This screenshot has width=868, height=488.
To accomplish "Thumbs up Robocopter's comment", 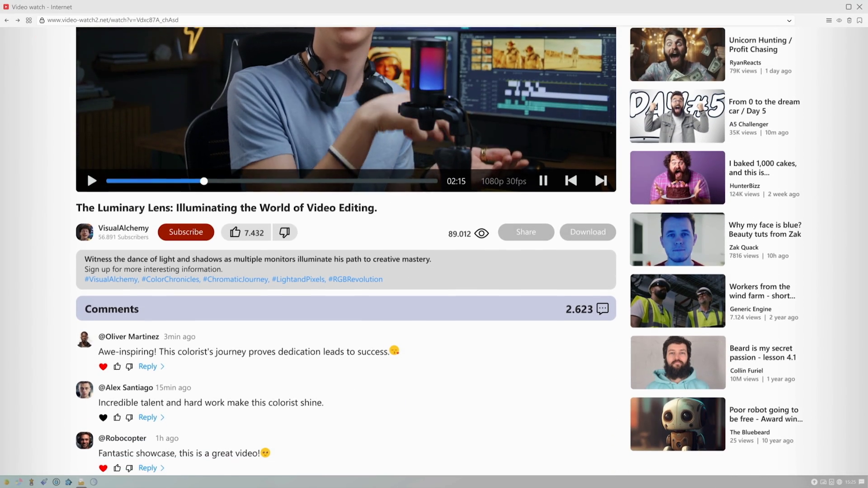I will click(x=117, y=468).
